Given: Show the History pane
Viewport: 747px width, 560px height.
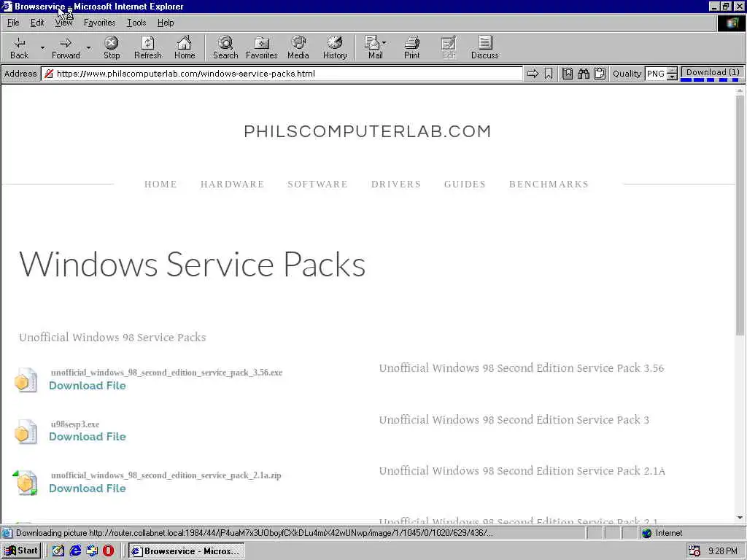Looking at the screenshot, I should (x=335, y=47).
